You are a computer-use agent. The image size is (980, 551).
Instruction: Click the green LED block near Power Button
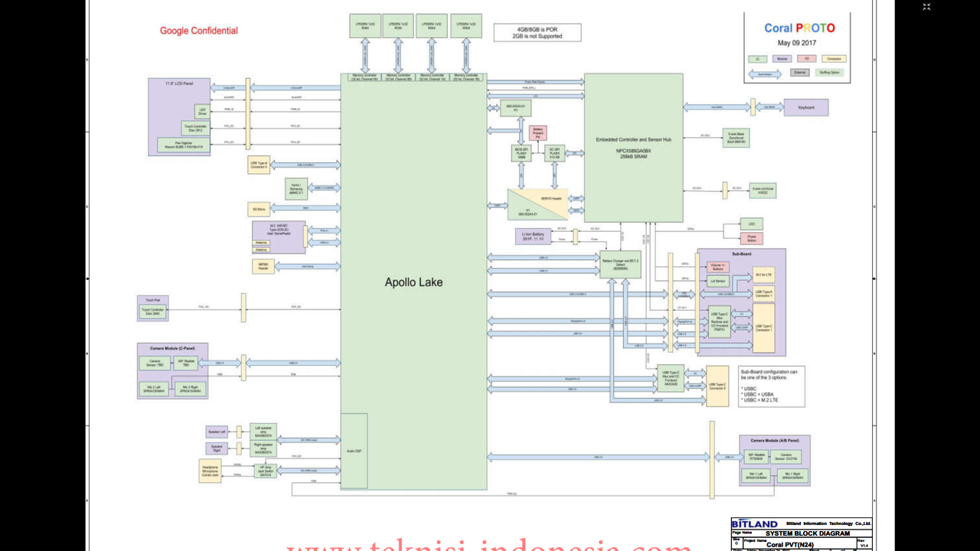click(751, 223)
